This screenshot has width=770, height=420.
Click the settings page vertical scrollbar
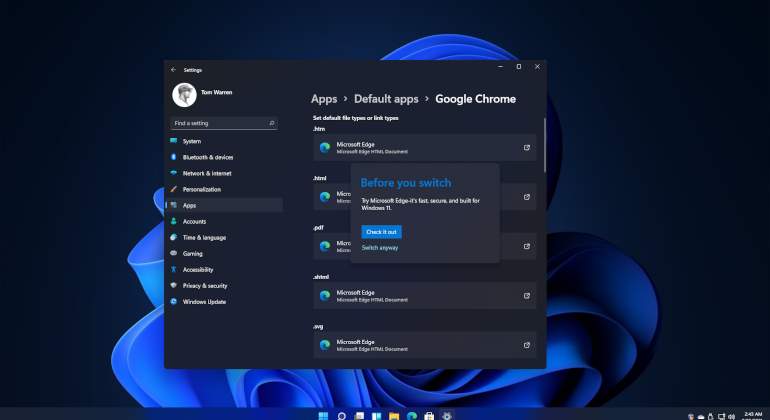tap(544, 145)
